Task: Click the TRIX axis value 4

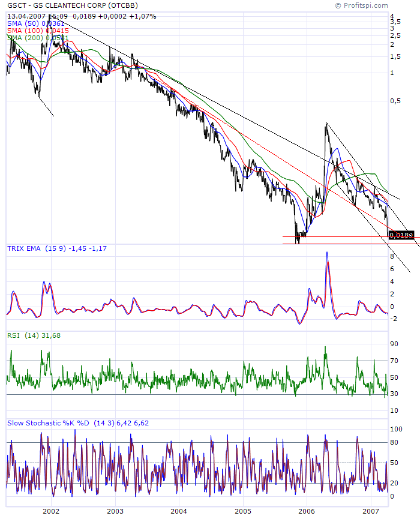Action: click(392, 281)
